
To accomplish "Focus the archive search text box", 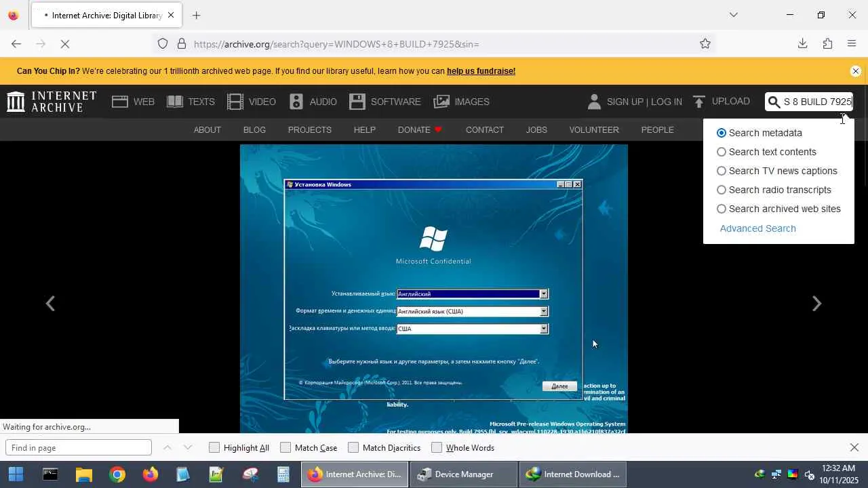I will pos(817,102).
